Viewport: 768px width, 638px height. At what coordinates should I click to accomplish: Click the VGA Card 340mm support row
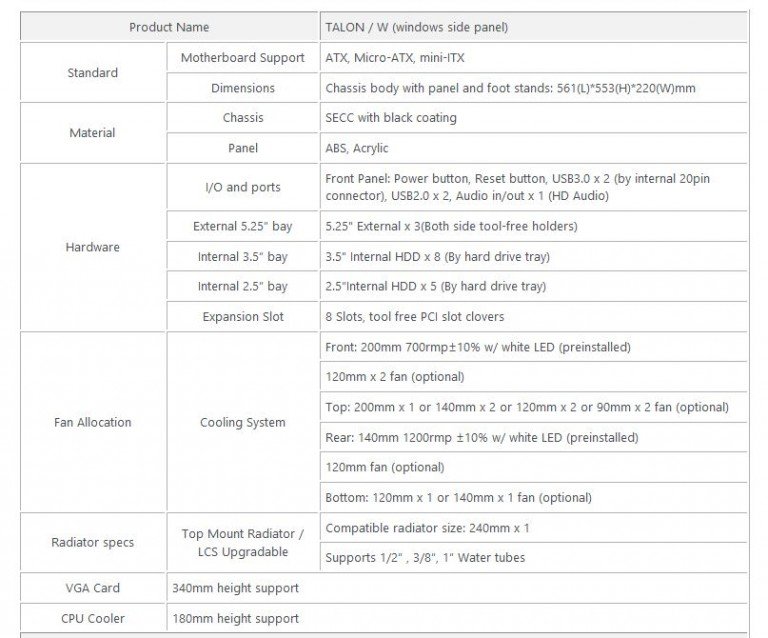[x=384, y=588]
